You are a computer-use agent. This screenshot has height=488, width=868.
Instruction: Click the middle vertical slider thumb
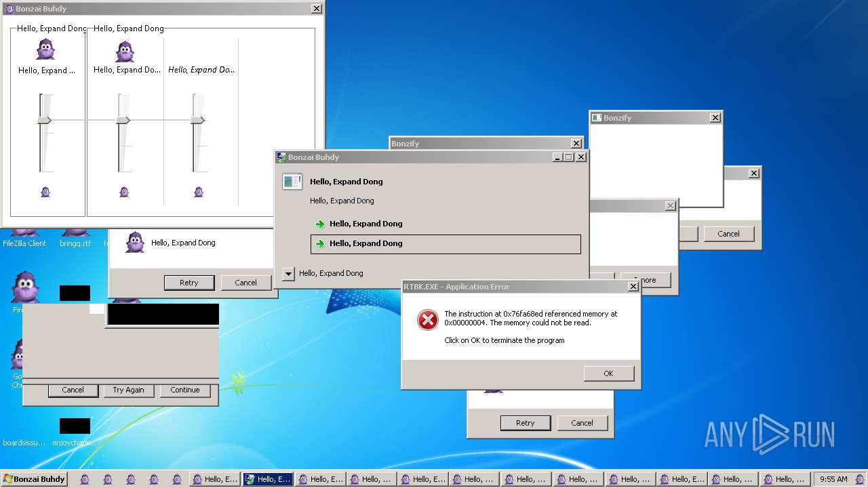(123, 120)
